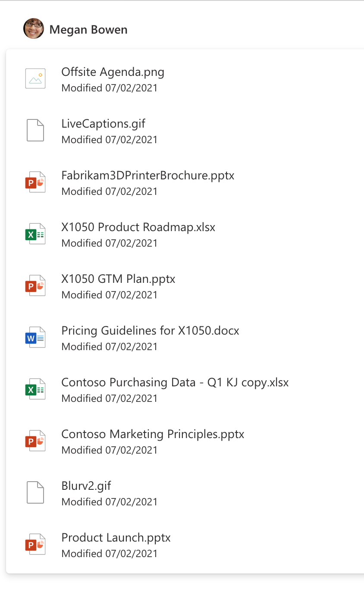Open the Pricing Guidelines for X1050 document
364x614 pixels.
point(150,330)
